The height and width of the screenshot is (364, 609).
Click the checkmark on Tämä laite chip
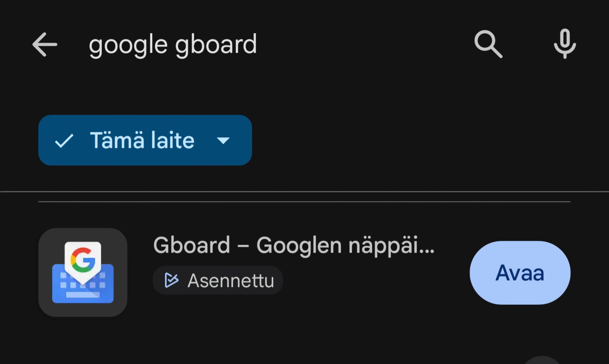coord(64,141)
